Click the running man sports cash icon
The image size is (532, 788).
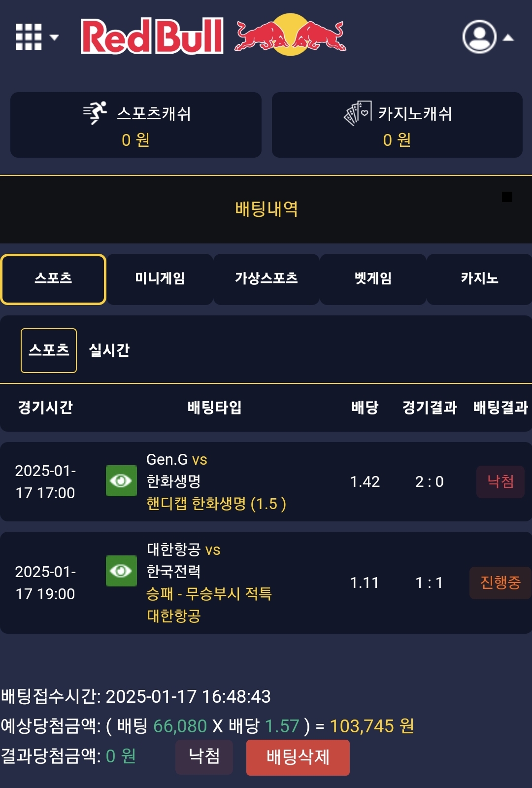tap(96, 113)
